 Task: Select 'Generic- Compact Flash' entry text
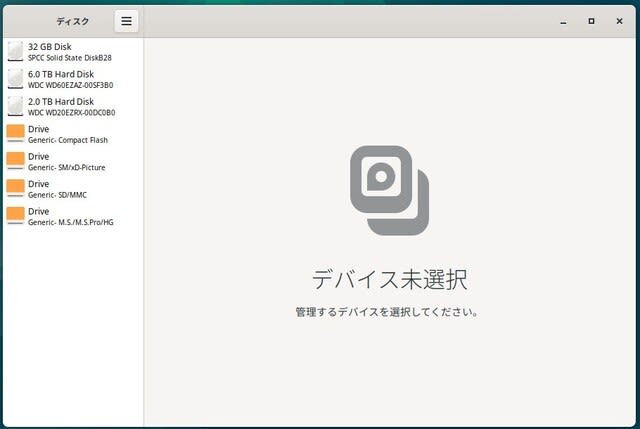coord(68,140)
